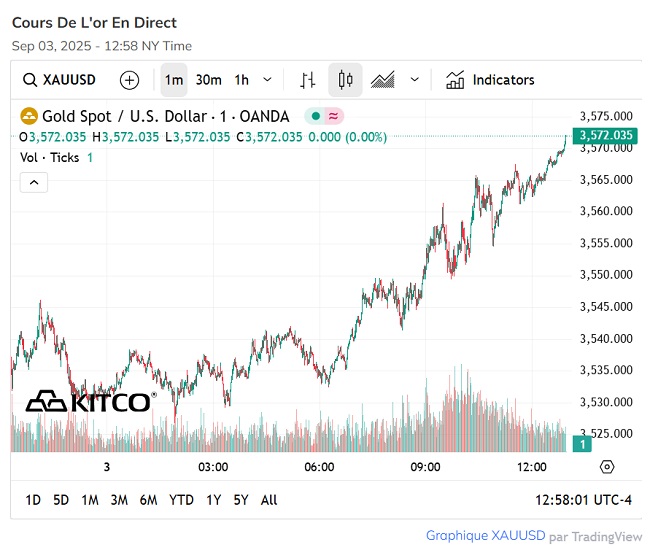The image size is (650, 550).
Task: Click the 12:58:01 UTC-4 timezone
Action: [x=583, y=500]
